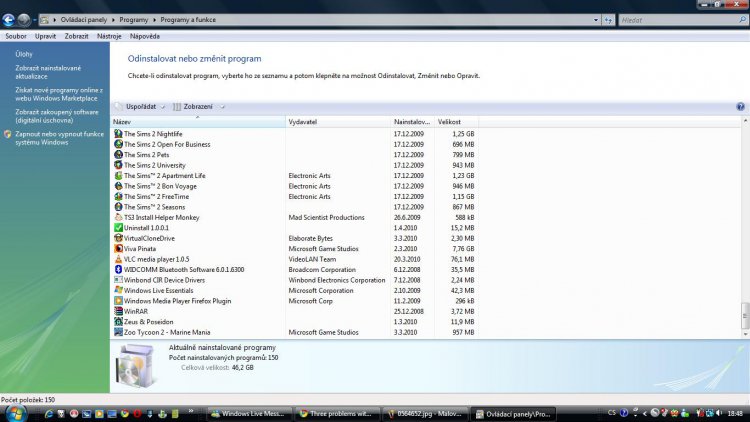Switch to 0564652.jpg Malování taskbar button

coord(425,414)
